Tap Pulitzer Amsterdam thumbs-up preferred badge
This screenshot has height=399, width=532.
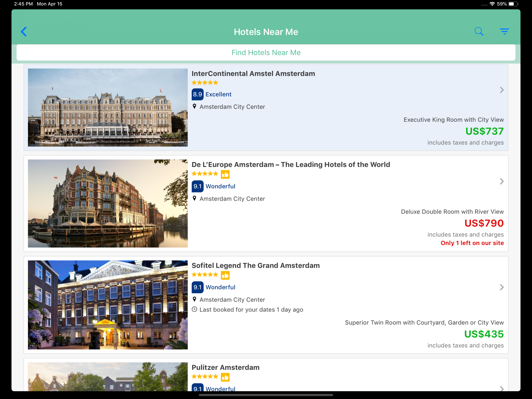(x=225, y=377)
